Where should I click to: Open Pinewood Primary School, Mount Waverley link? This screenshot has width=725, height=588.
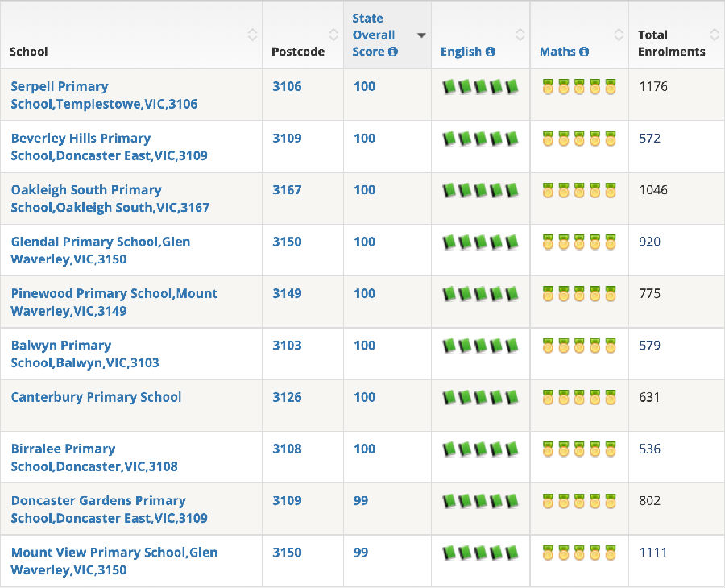click(x=114, y=302)
